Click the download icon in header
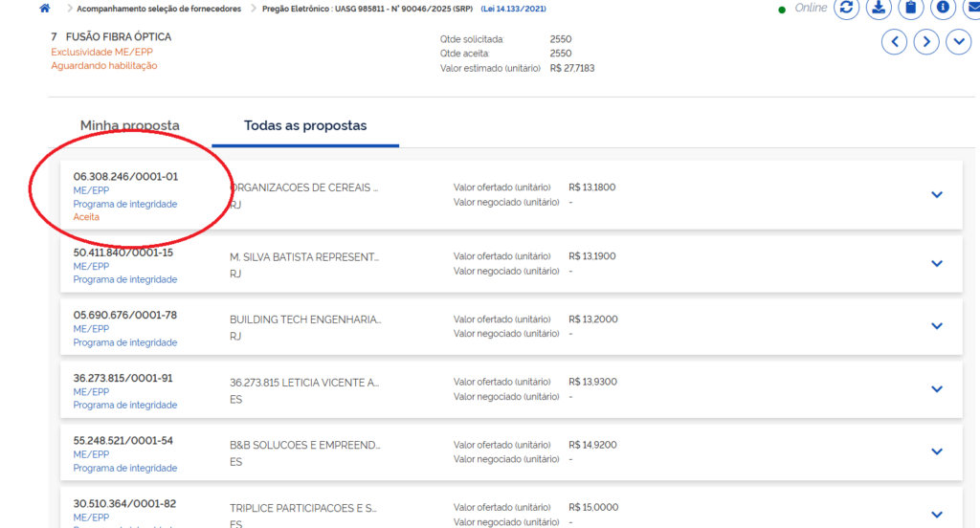Screen dimensions: 980x528 click(x=879, y=8)
